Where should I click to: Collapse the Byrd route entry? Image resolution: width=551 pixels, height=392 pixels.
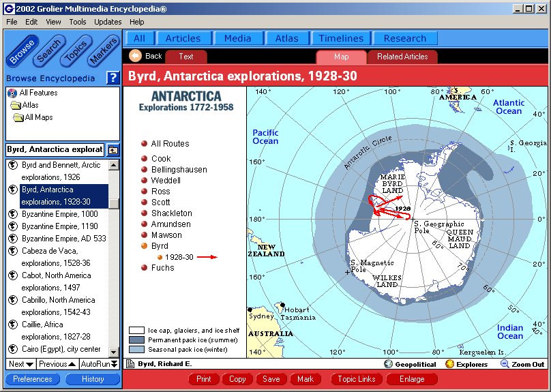144,246
